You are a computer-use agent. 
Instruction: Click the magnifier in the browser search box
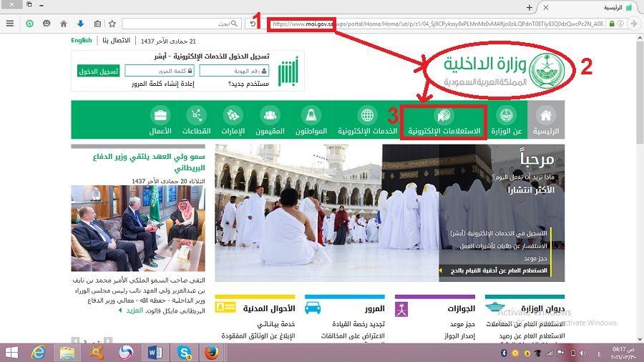coord(235,24)
